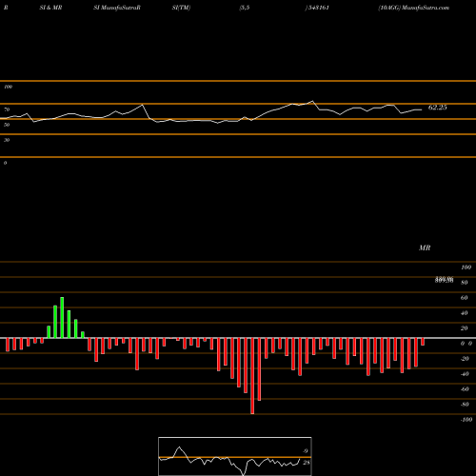This screenshot has width=476, height=476.
Task: Click the MunafaSutra.com text in the header
Action: click(425, 8)
